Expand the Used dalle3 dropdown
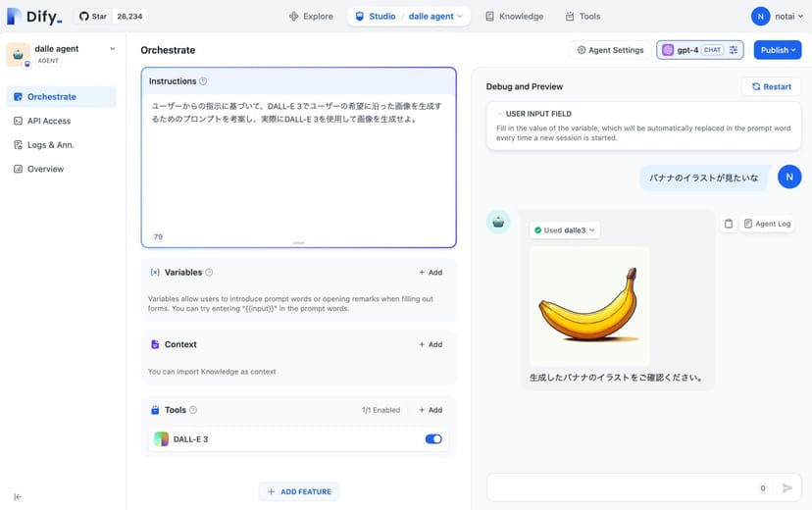812x510 pixels. [x=565, y=230]
